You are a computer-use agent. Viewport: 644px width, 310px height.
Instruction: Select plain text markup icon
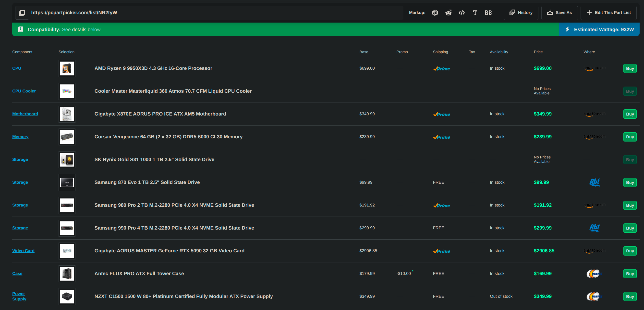point(475,13)
